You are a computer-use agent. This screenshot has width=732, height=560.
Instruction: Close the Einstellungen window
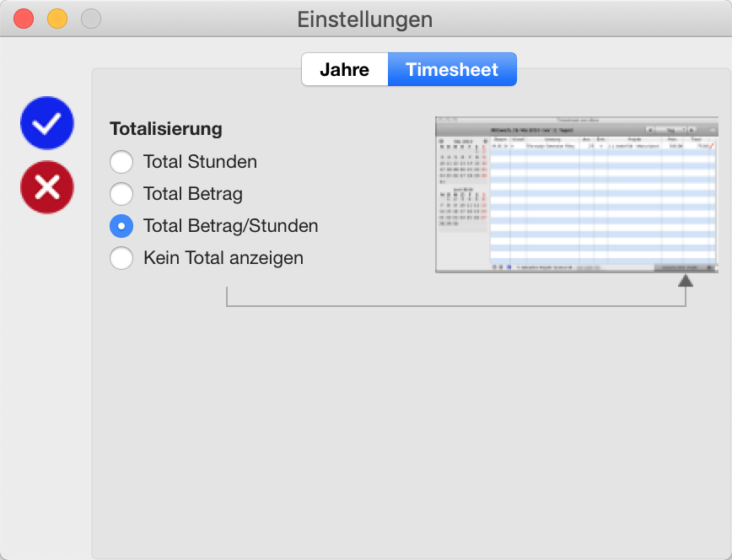24,19
